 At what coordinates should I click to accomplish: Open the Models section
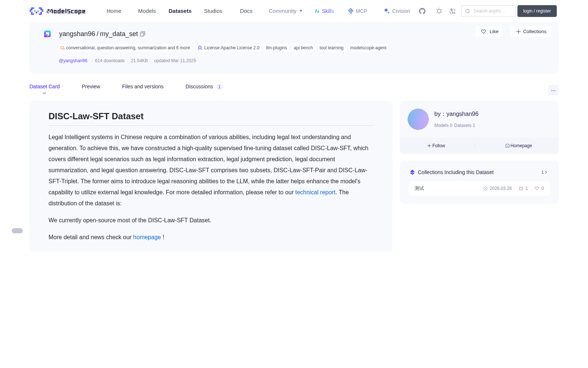click(147, 11)
